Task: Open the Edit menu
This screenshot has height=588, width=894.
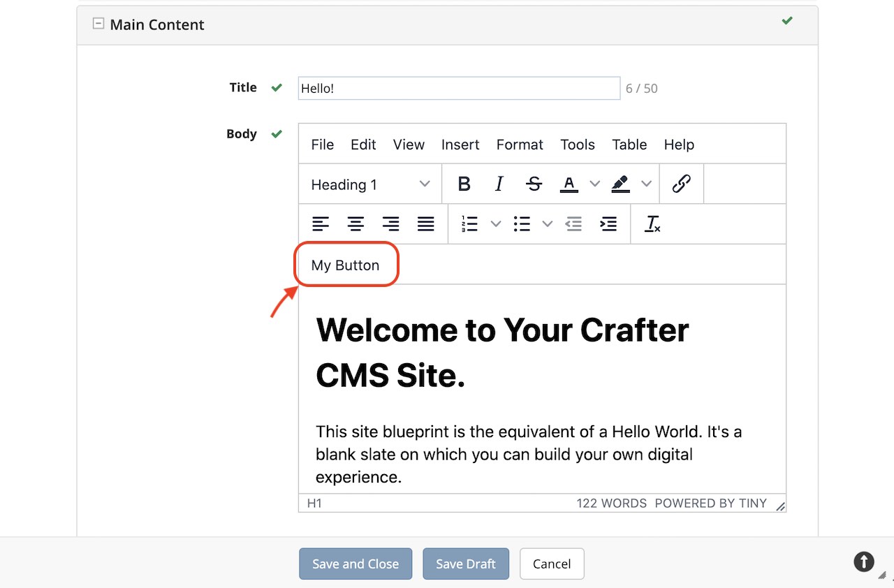Action: 363,145
